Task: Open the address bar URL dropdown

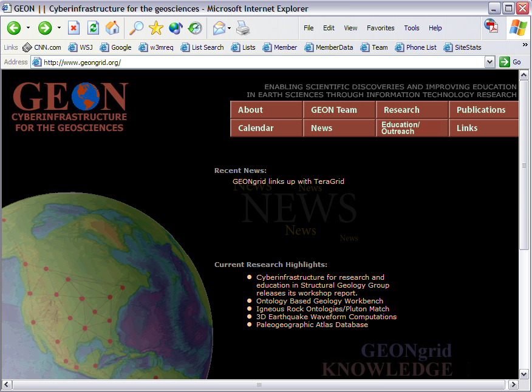Action: point(489,62)
